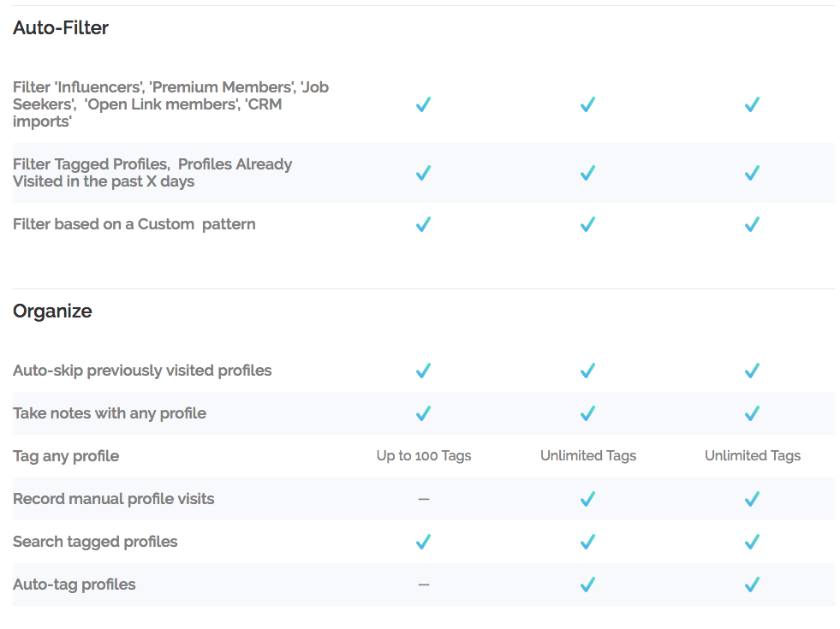This screenshot has width=840, height=629.
Task: Click the third-column checkmark for Filter Tagged Profiles row
Action: (752, 173)
